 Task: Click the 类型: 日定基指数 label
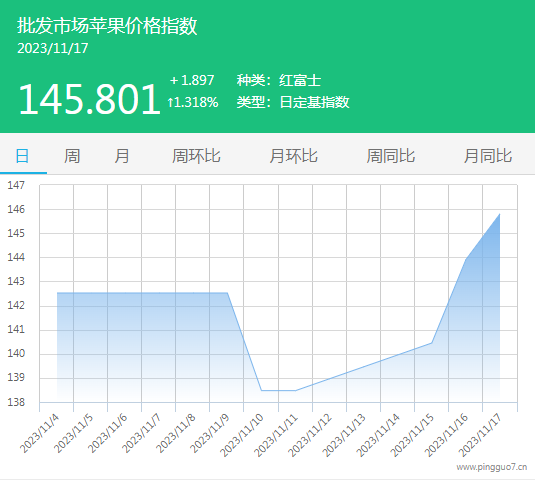(x=293, y=102)
